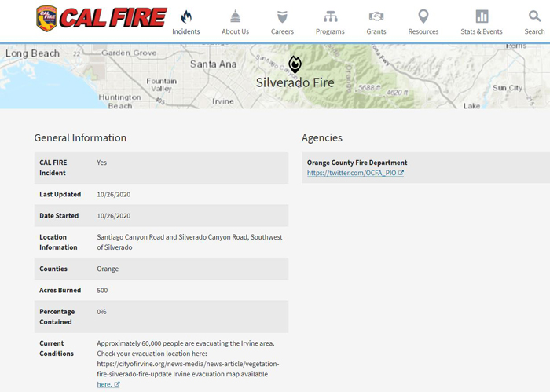Open the Careers menu label
Viewport: 550px width, 392px height.
pyautogui.click(x=282, y=31)
